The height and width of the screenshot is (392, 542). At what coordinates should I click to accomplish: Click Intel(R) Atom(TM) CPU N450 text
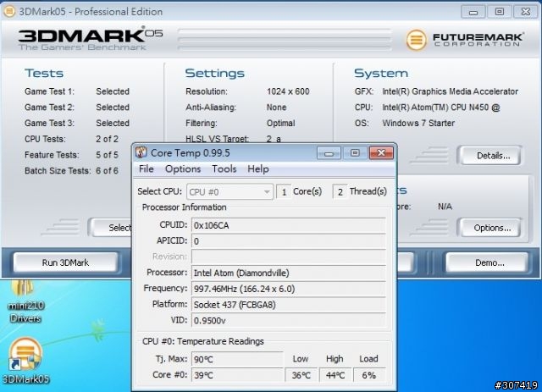[441, 108]
